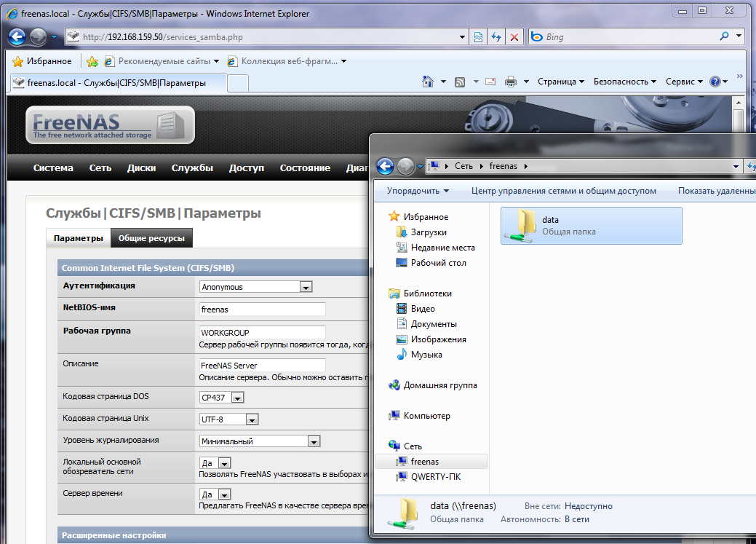Open the Упорядочить dropdown in Explorer
This screenshot has height=544, width=756.
[x=418, y=191]
